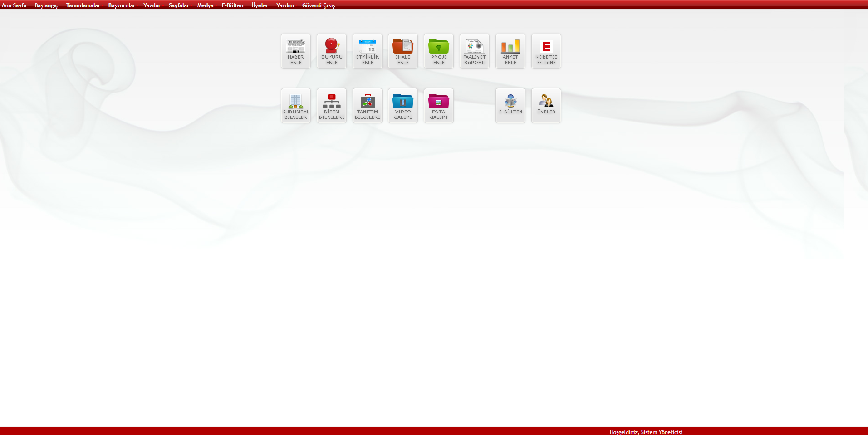Expand the Medya menu
The height and width of the screenshot is (435, 868).
coord(205,5)
